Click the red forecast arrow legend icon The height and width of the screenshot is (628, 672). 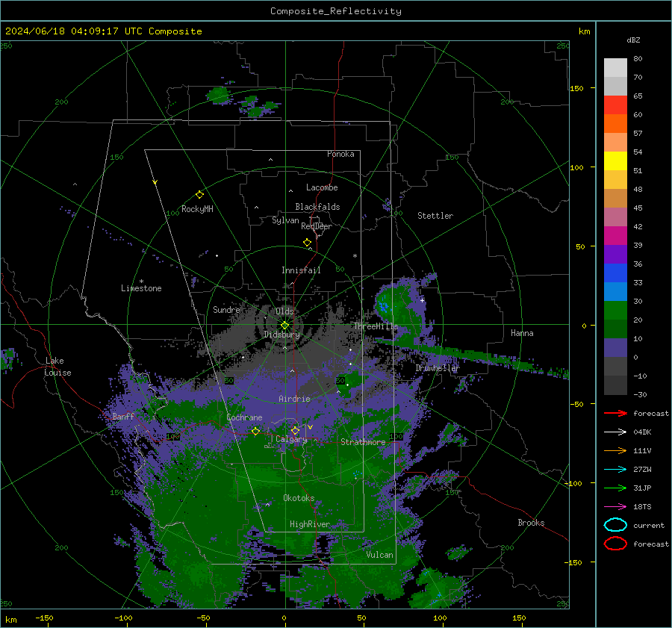pyautogui.click(x=615, y=413)
